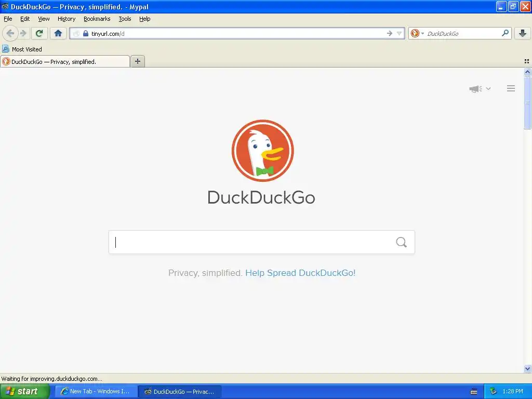Viewport: 532px width, 399px height.
Task: Open the File menu
Action: coord(8,19)
